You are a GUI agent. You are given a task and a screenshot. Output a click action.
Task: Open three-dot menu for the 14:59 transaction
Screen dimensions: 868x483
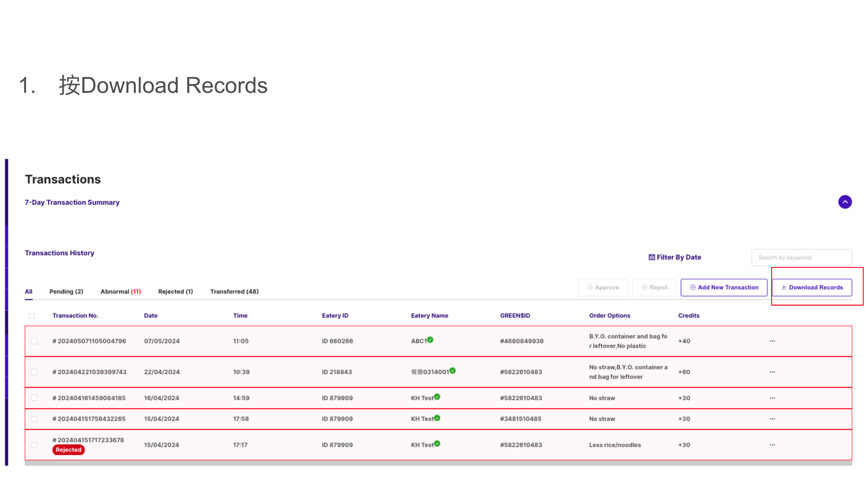click(x=772, y=398)
